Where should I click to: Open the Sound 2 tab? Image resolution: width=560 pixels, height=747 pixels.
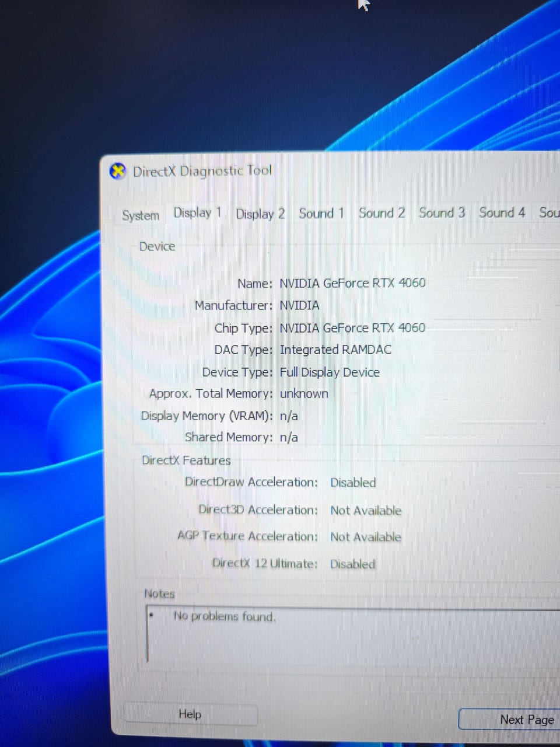381,213
